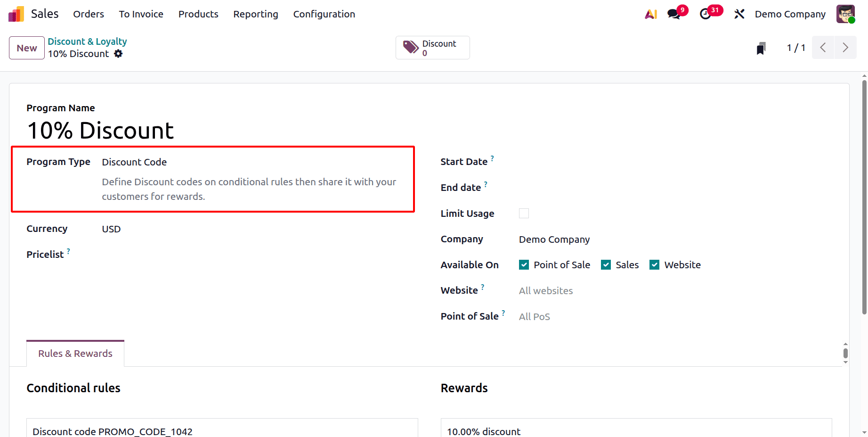
Task: Switch to the Rules & Rewards tab
Action: [x=75, y=353]
